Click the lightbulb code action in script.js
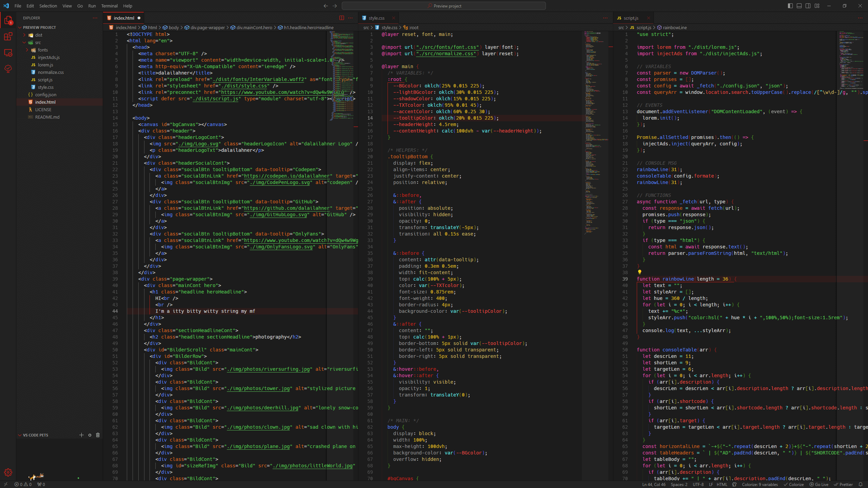The width and height of the screenshot is (868, 488). (639, 272)
